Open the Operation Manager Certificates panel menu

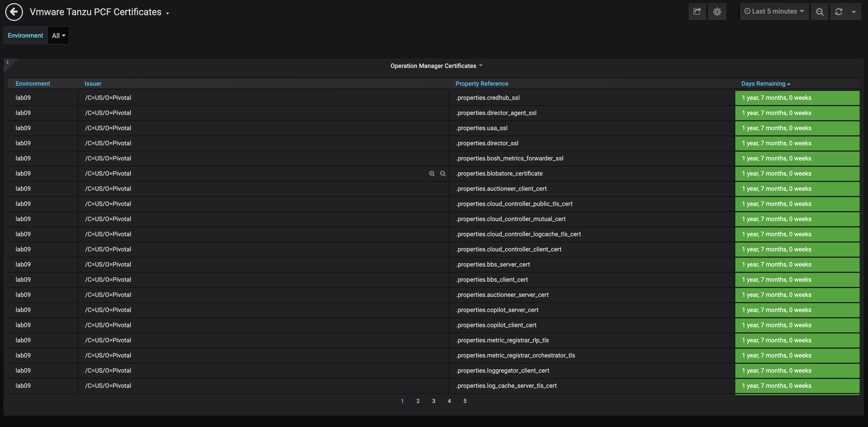pyautogui.click(x=436, y=66)
